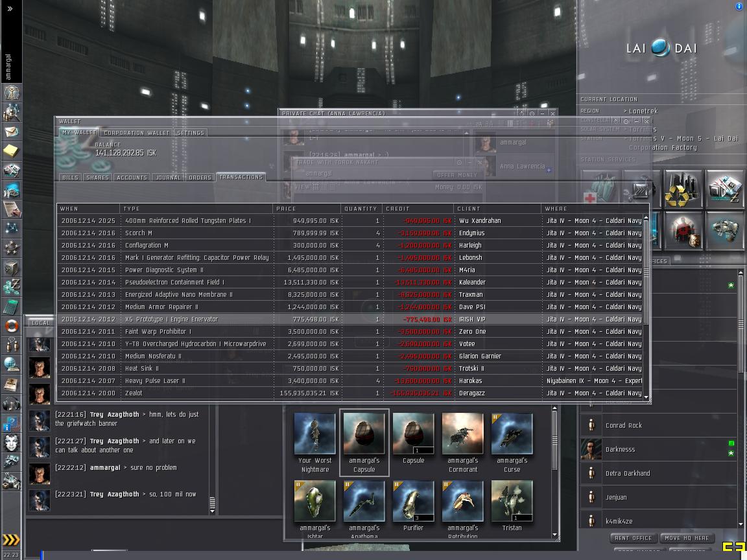Switch to the Shares tab
This screenshot has width=747, height=560.
click(98, 177)
